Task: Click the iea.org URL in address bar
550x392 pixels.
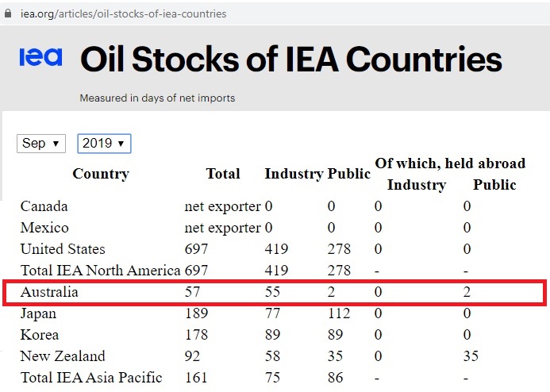Action: tap(124, 13)
